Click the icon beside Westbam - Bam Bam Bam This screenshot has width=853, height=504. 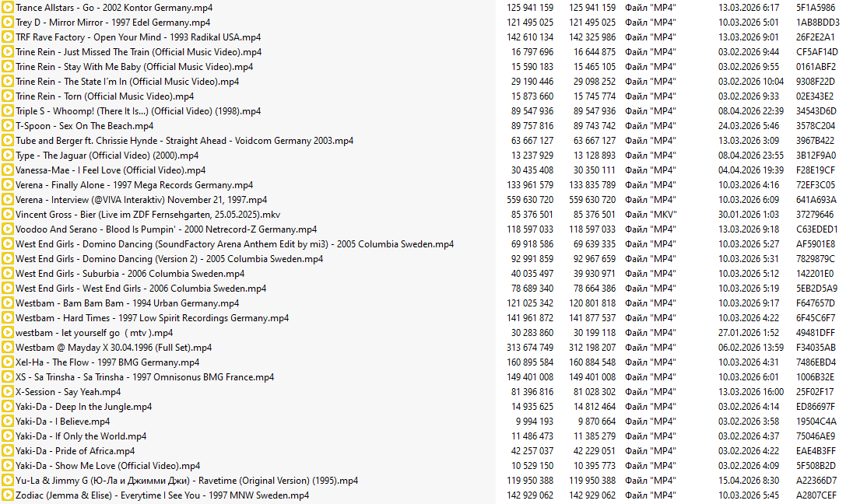click(8, 303)
